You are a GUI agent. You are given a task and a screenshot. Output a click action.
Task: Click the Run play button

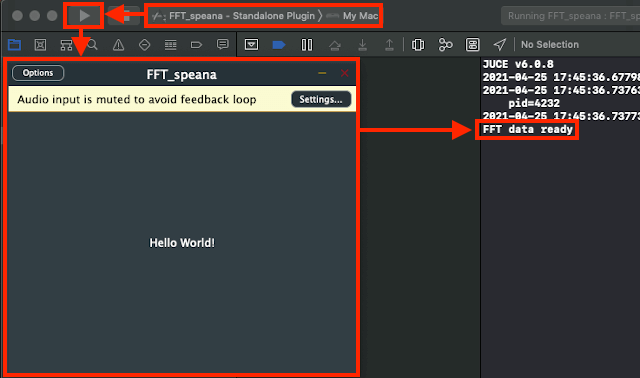point(84,16)
